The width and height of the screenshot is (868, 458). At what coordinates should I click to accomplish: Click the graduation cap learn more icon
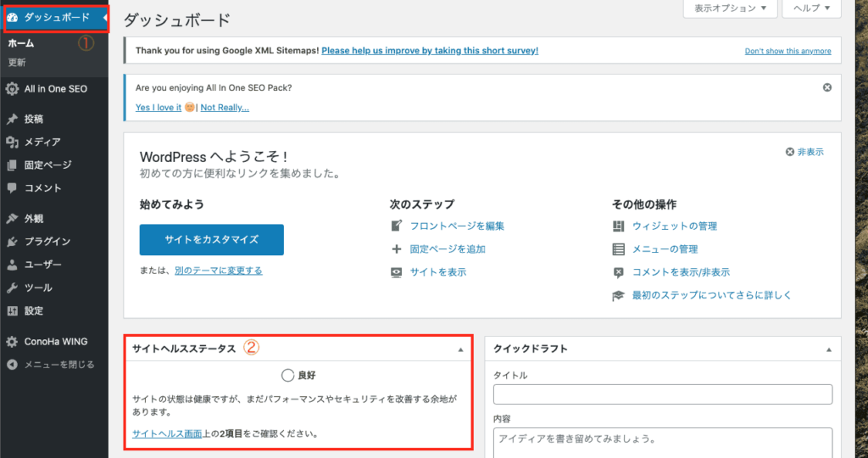click(618, 296)
